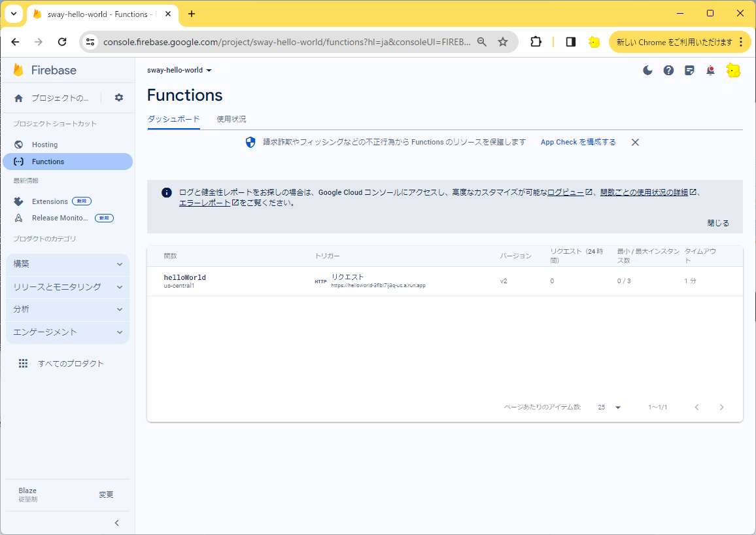Click 新しい Chrome をご利用いただけます button
The image size is (756, 535).
click(x=680, y=42)
